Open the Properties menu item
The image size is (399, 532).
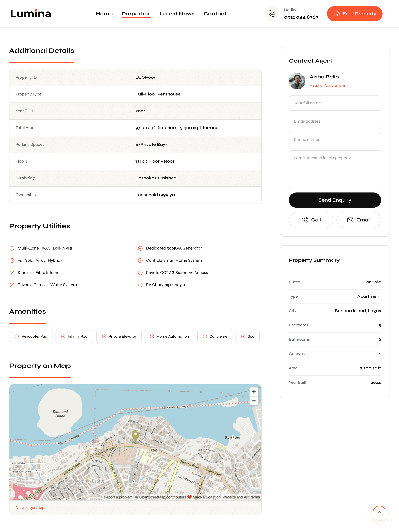pos(136,14)
